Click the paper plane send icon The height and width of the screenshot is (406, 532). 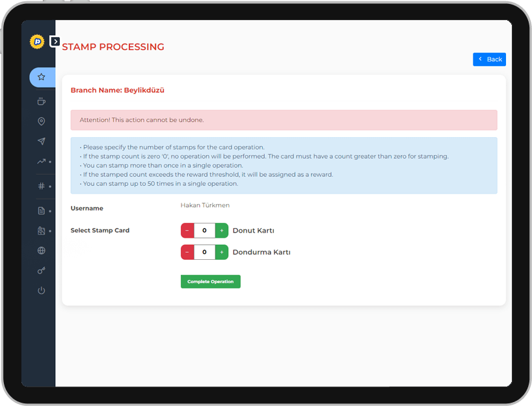pos(42,142)
